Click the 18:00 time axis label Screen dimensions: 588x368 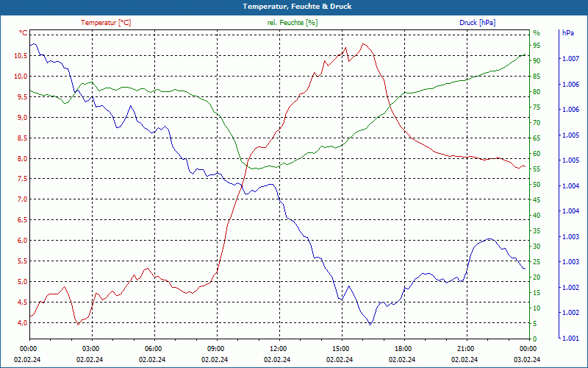[403, 349]
